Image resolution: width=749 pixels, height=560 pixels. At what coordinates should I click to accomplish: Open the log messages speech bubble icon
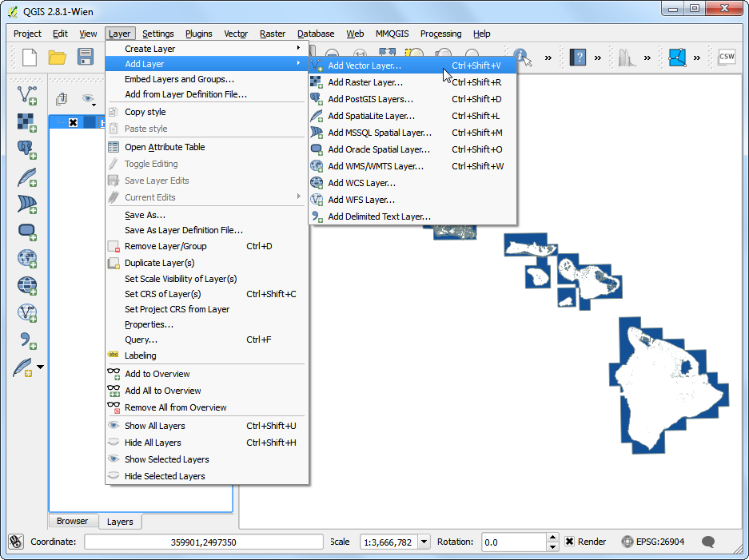708,542
